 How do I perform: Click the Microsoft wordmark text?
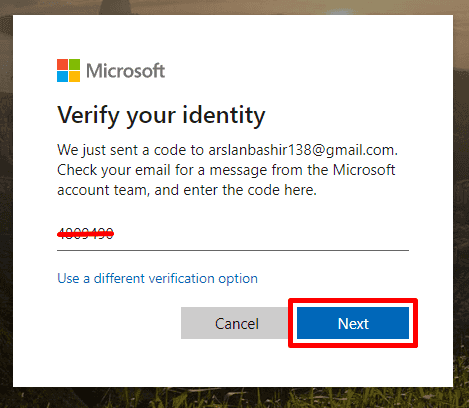(x=125, y=71)
